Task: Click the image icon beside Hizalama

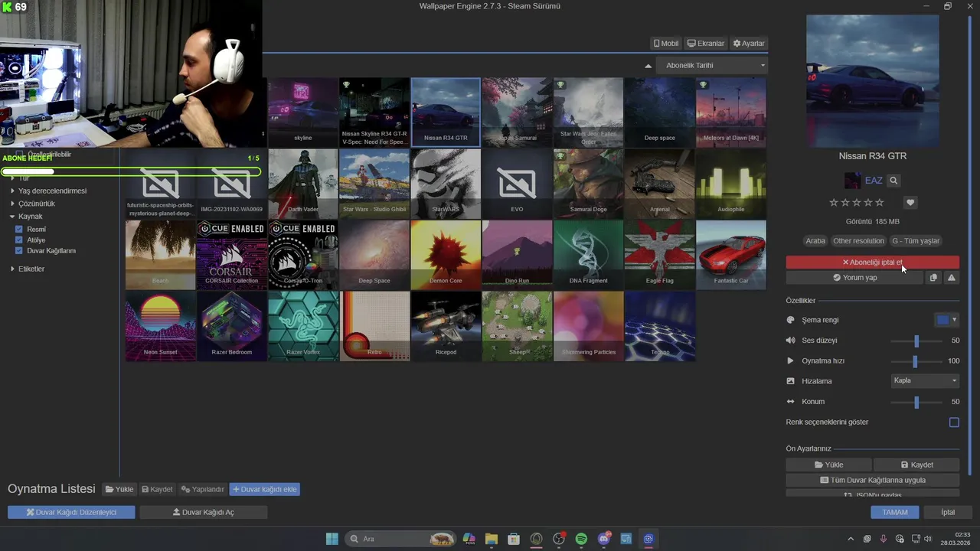Action: point(791,381)
